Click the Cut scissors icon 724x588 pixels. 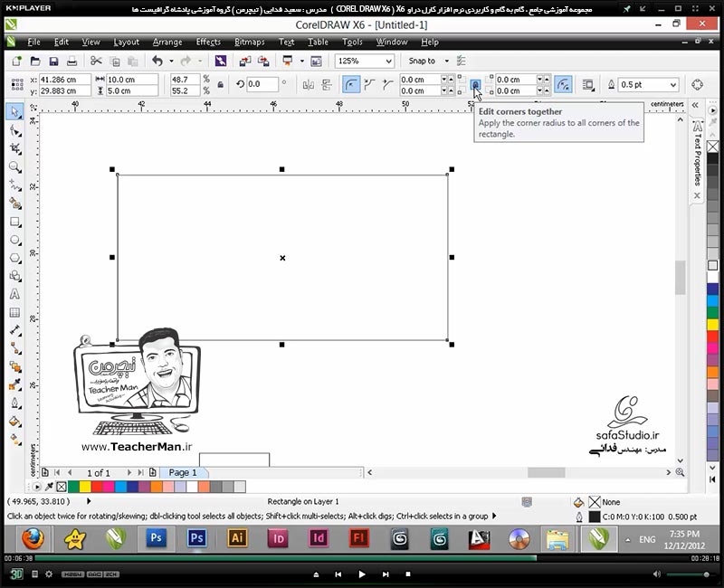tap(96, 61)
